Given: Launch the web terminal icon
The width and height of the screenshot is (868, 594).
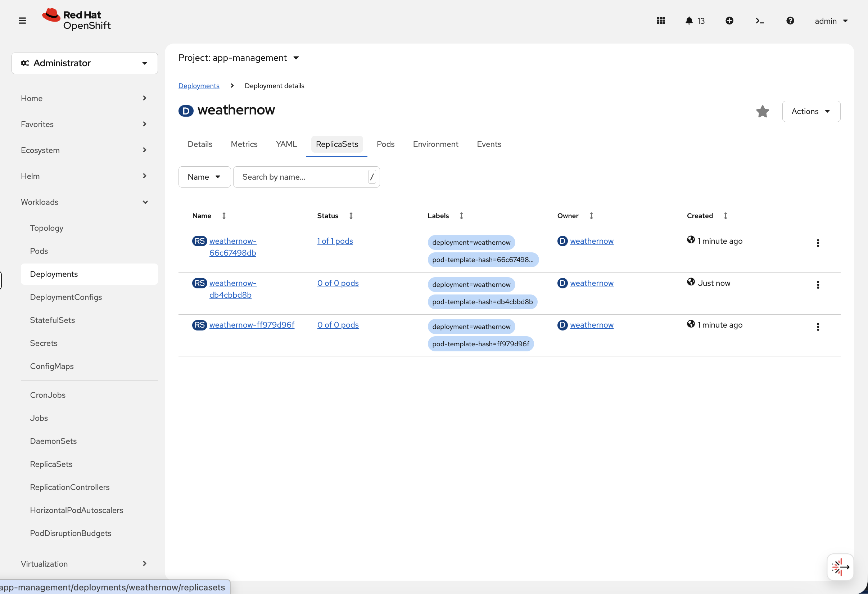Looking at the screenshot, I should 760,21.
